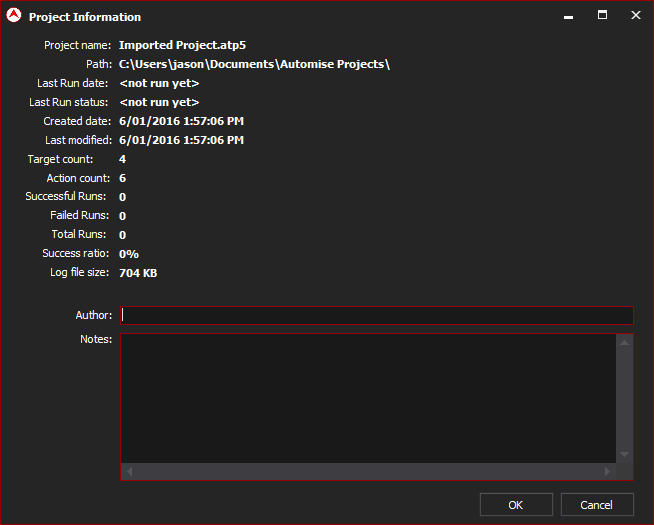Click the Automise logo icon in title bar
Screen dimensions: 654x525
(x=14, y=15)
